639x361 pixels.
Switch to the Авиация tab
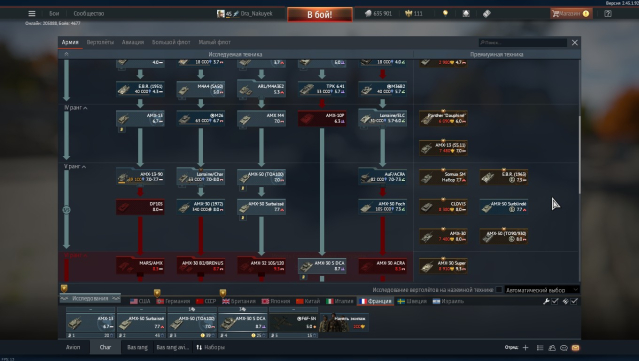(133, 42)
